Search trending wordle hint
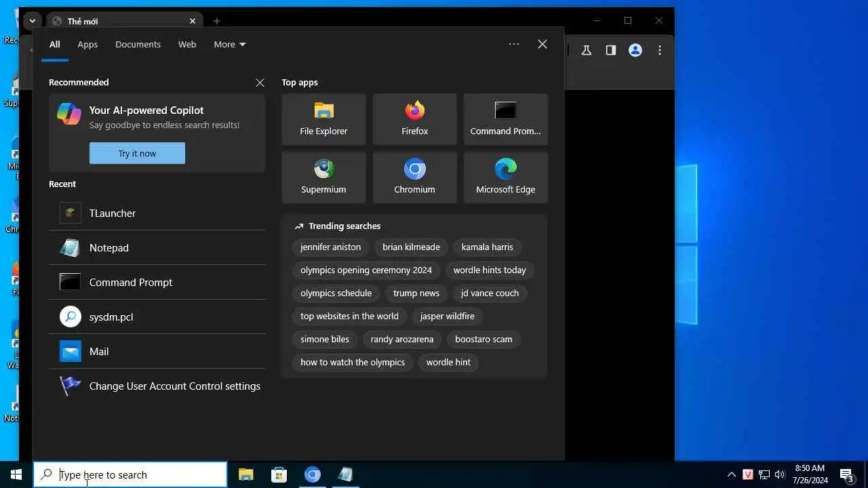 tap(448, 362)
